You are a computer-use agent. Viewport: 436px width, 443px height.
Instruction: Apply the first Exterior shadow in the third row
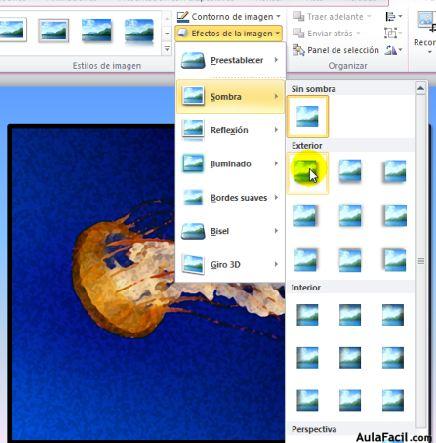click(x=305, y=260)
